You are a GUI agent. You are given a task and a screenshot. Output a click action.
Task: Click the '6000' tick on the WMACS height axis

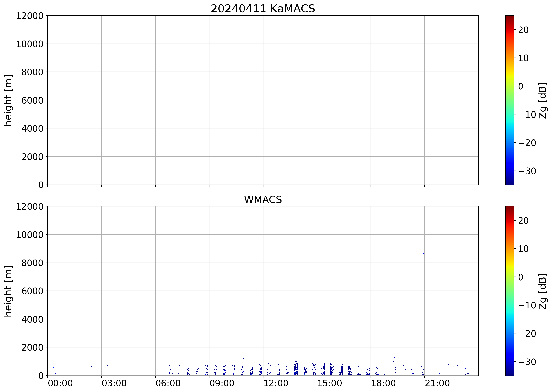click(32, 291)
